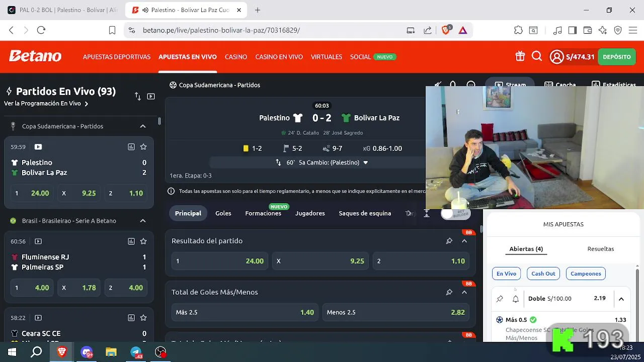
Task: Open OBS Studio from the taskbar
Action: pyautogui.click(x=160, y=352)
